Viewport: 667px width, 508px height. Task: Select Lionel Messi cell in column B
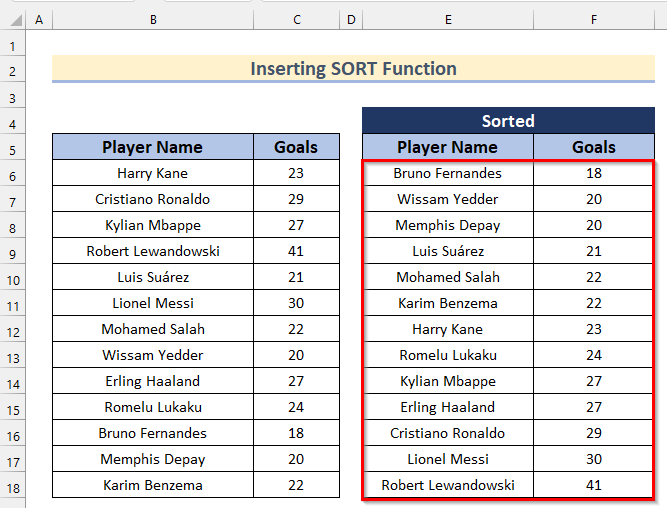coord(152,303)
